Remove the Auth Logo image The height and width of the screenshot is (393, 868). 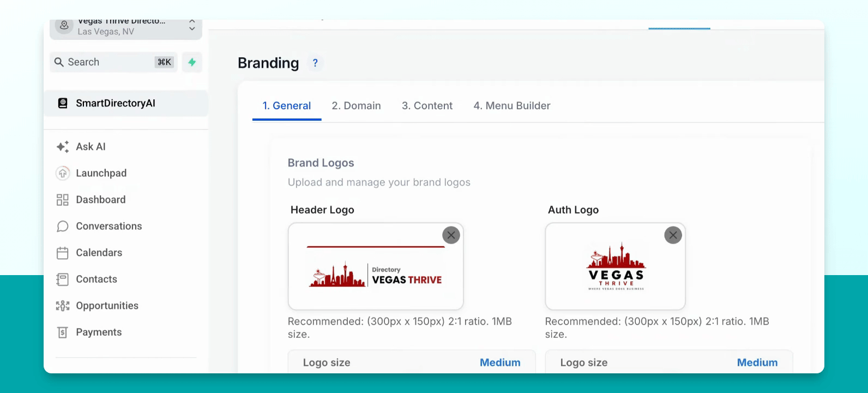pos(673,235)
